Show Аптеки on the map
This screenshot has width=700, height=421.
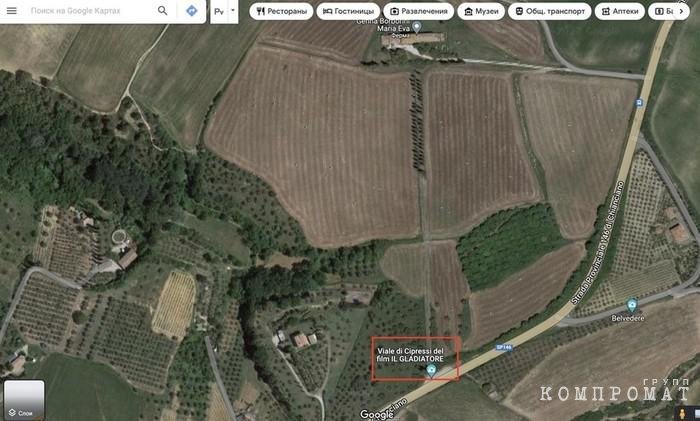[620, 11]
